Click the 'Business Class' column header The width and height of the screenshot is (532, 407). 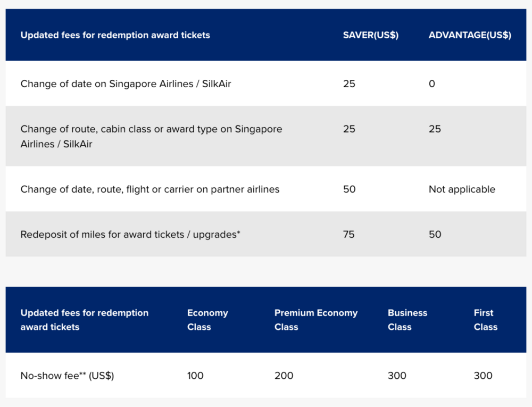(407, 320)
